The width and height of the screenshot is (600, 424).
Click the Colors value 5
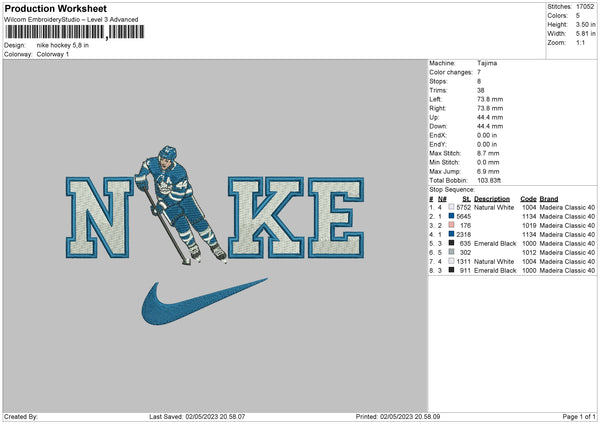[x=578, y=16]
